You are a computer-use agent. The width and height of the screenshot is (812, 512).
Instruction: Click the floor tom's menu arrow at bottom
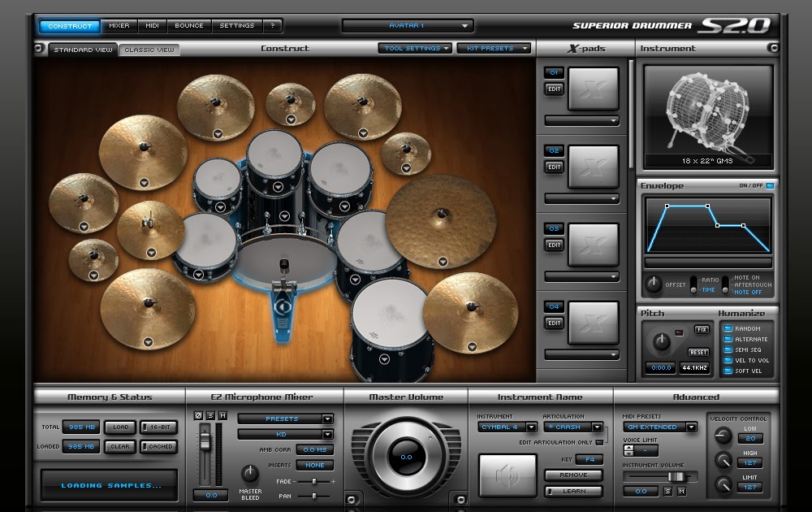pos(384,358)
